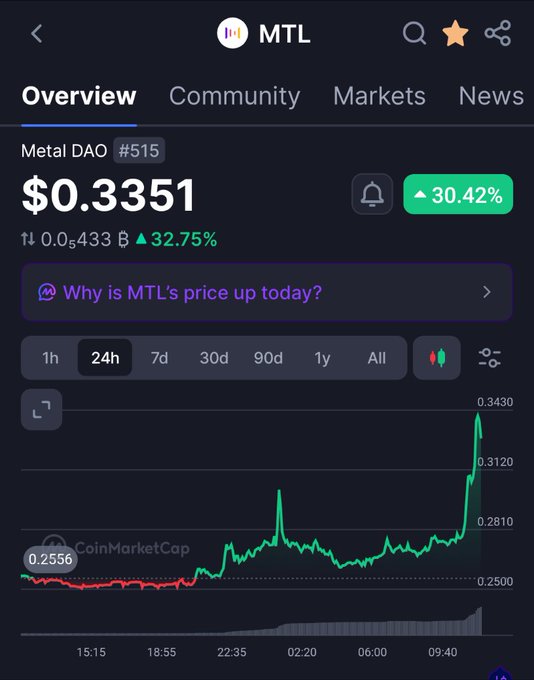The height and width of the screenshot is (680, 534).
Task: Tap the AI chat icon in banner
Action: pos(47,292)
